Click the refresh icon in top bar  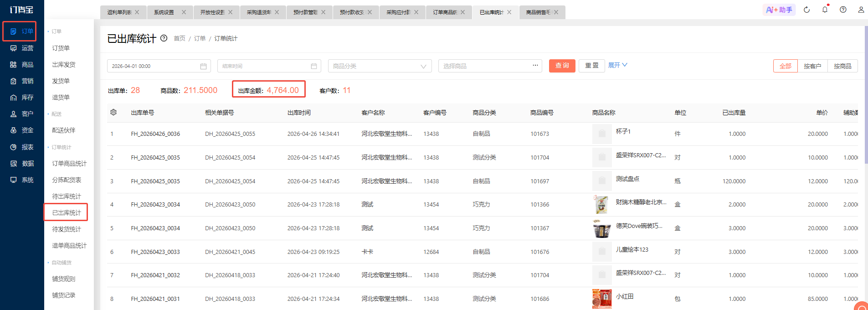pos(806,10)
